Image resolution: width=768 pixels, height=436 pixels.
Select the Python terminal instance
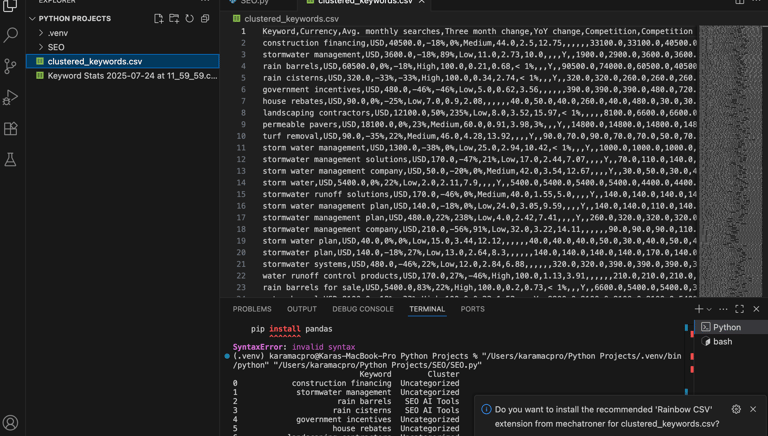tap(731, 327)
